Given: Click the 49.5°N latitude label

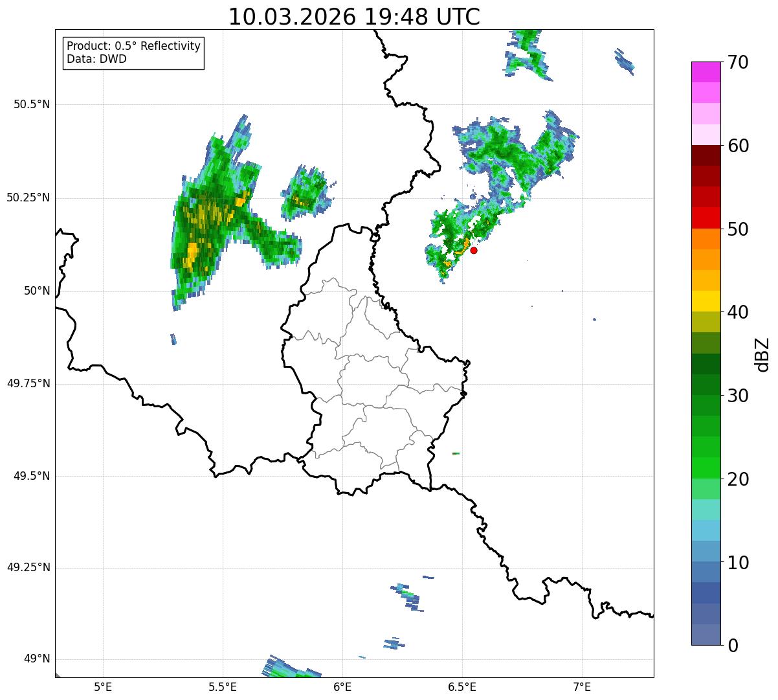Looking at the screenshot, I should coord(32,476).
